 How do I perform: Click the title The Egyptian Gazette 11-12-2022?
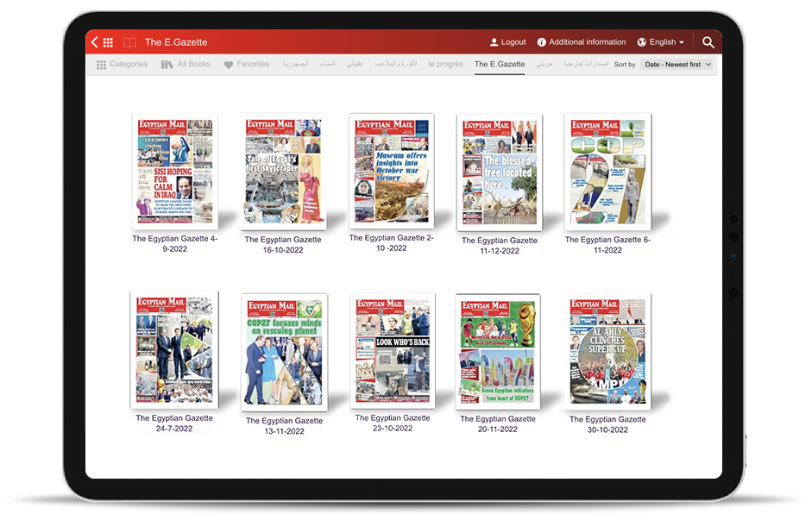(x=500, y=246)
